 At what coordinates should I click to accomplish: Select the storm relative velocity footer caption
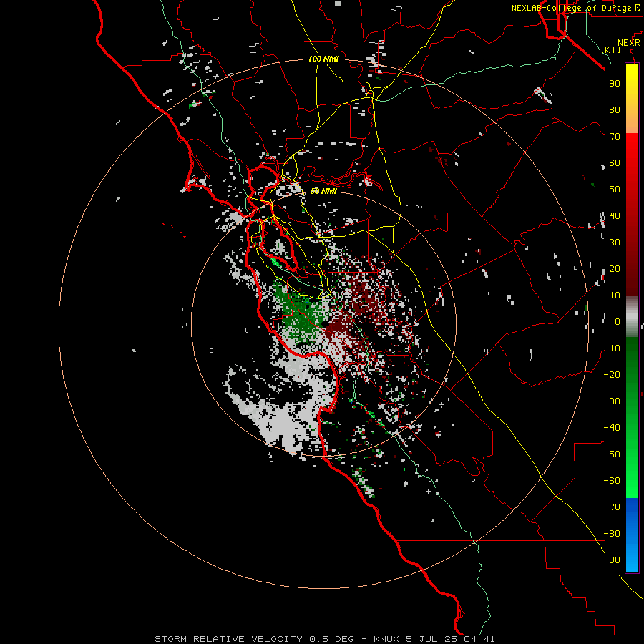coord(324,639)
